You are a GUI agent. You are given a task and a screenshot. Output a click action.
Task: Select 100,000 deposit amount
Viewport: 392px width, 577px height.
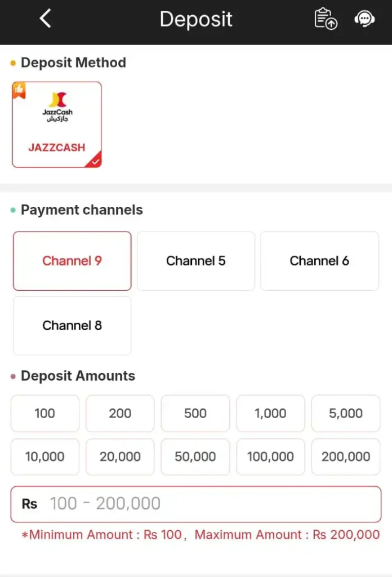pos(270,457)
